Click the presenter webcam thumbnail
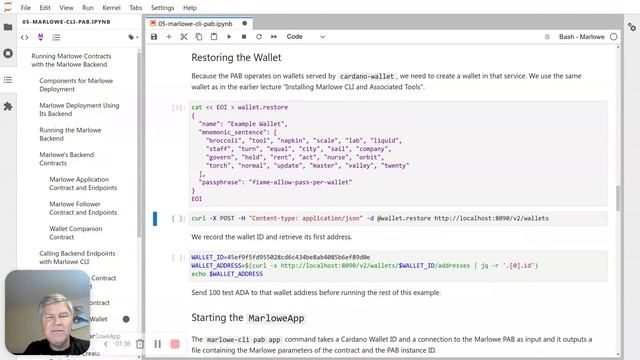This screenshot has width=640, height=360. click(47, 312)
